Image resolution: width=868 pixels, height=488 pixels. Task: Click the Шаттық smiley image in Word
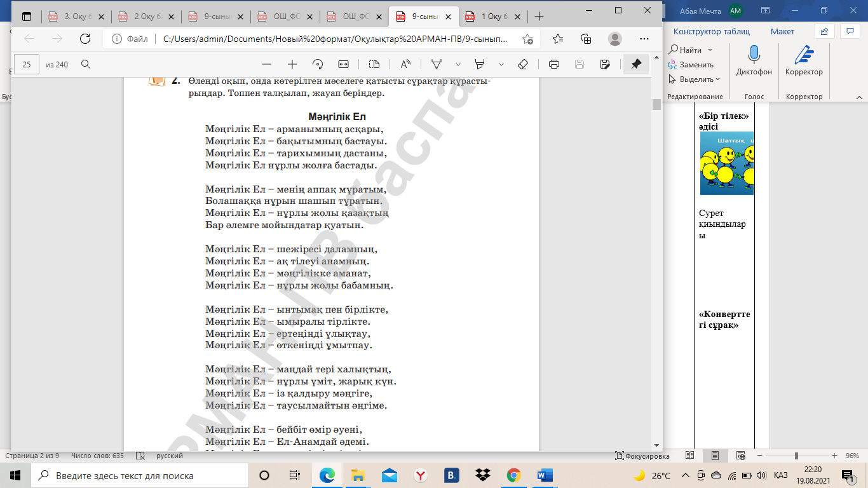pos(726,165)
